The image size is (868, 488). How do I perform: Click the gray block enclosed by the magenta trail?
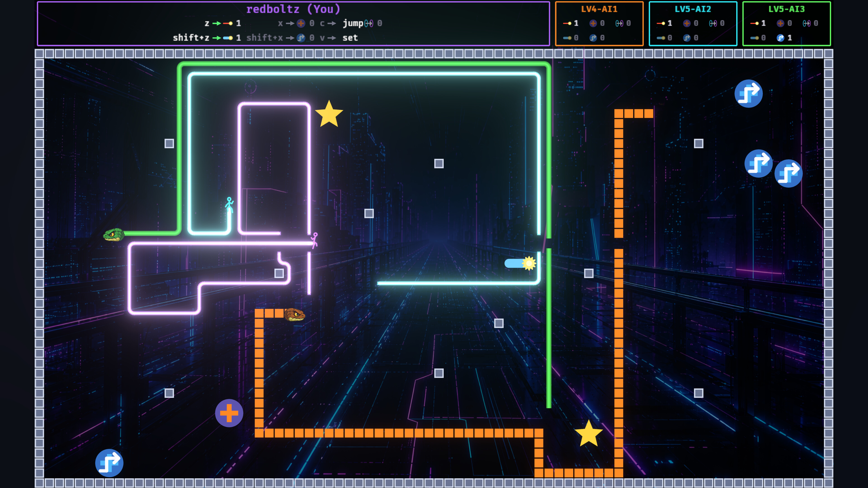279,273
